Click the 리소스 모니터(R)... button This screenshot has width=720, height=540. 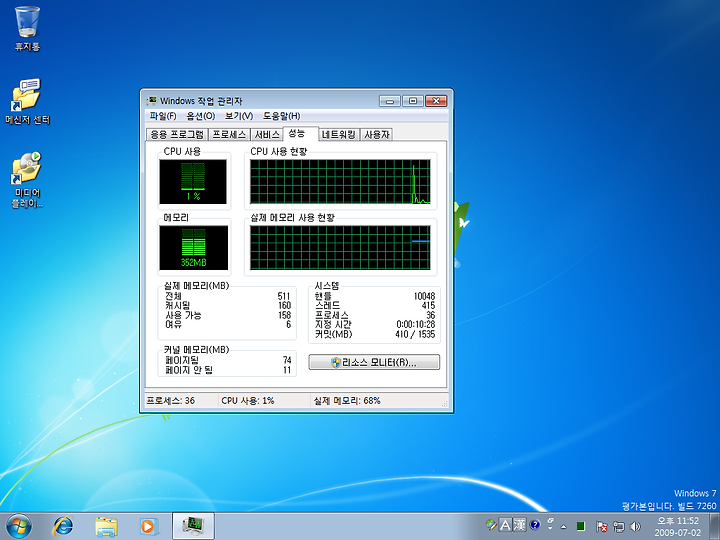tap(374, 362)
